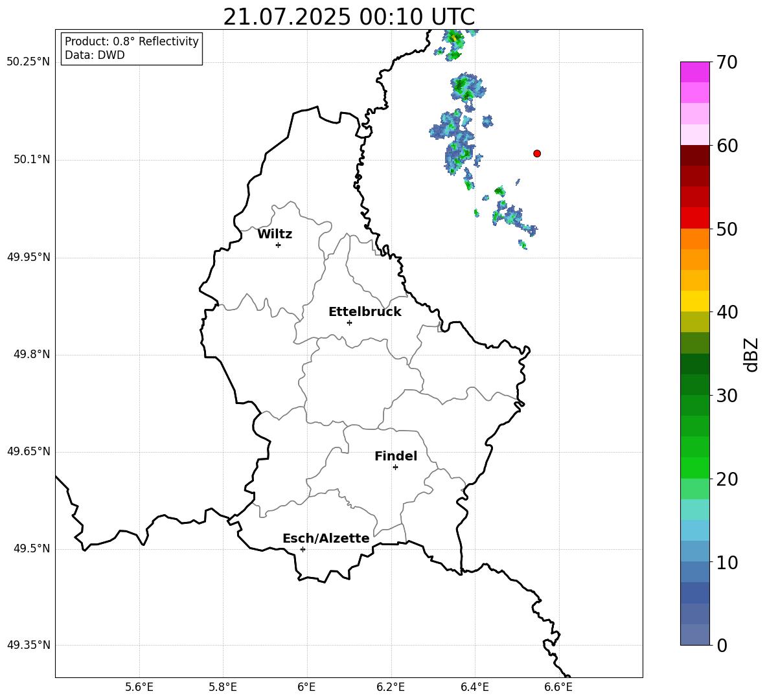
Task: Click the 'Data: DWD' text
Action: coord(95,55)
